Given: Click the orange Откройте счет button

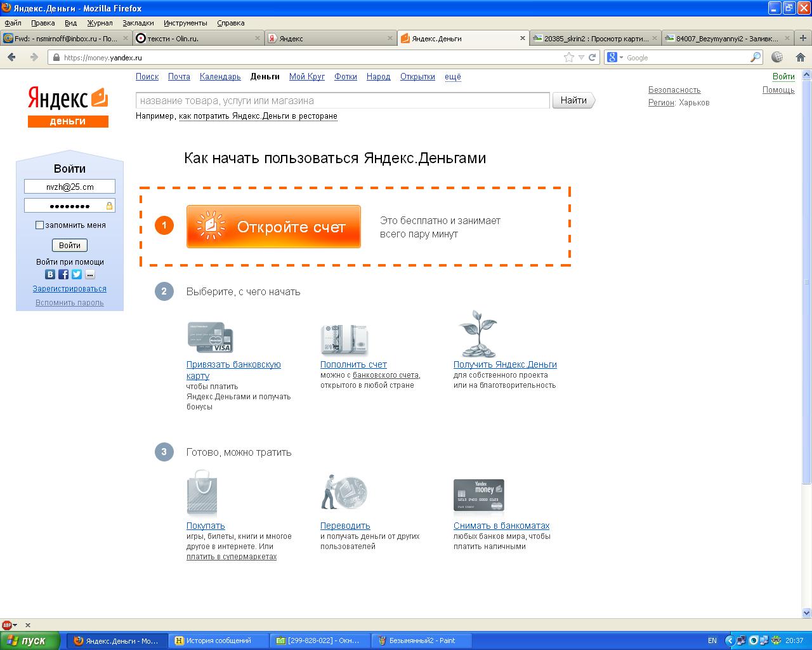Looking at the screenshot, I should (273, 227).
